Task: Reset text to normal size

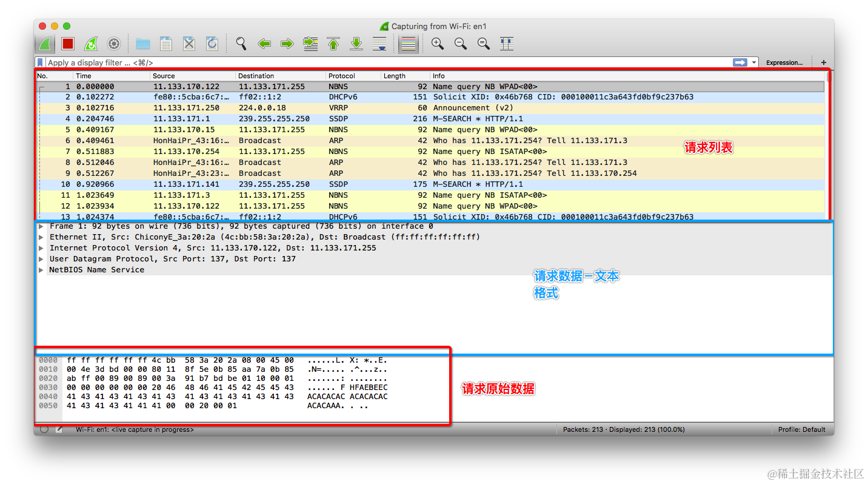Action: tap(484, 44)
